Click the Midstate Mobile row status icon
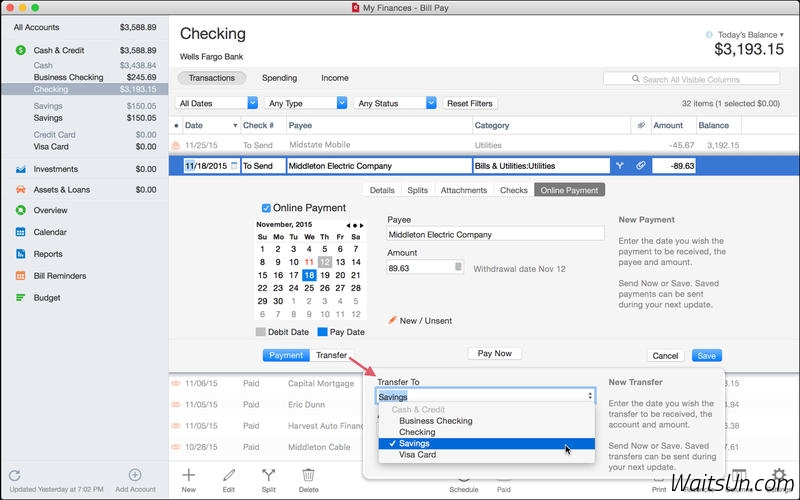800x500 pixels. (x=176, y=145)
